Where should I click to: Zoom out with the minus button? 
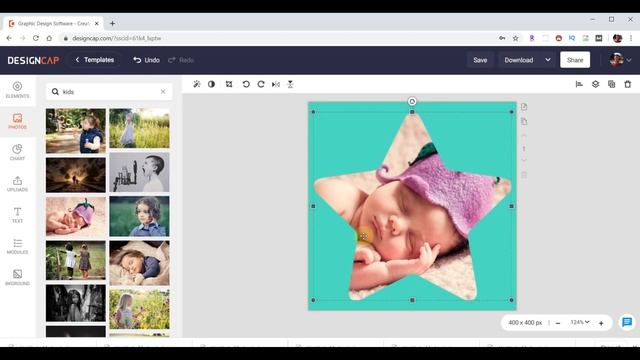point(558,323)
